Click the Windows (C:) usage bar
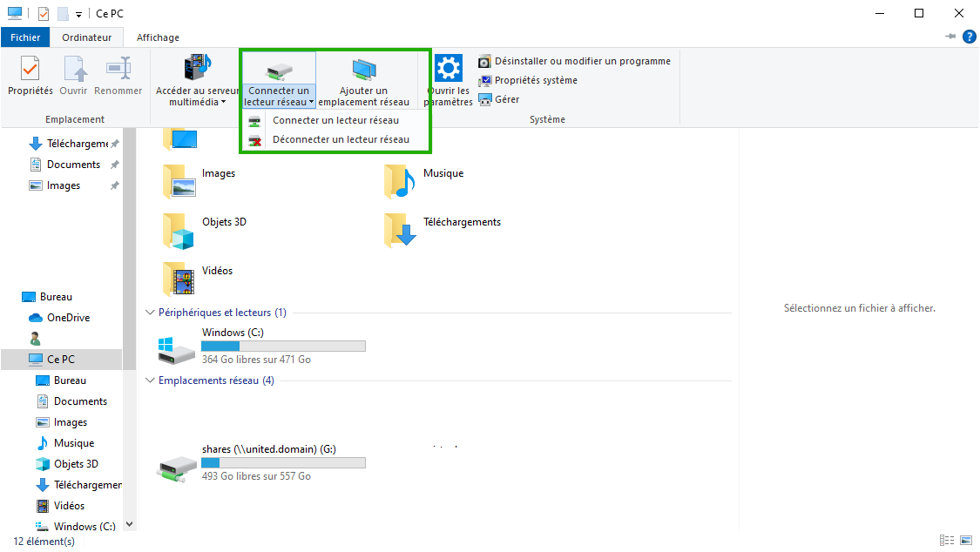This screenshot has width=980, height=552. point(283,346)
